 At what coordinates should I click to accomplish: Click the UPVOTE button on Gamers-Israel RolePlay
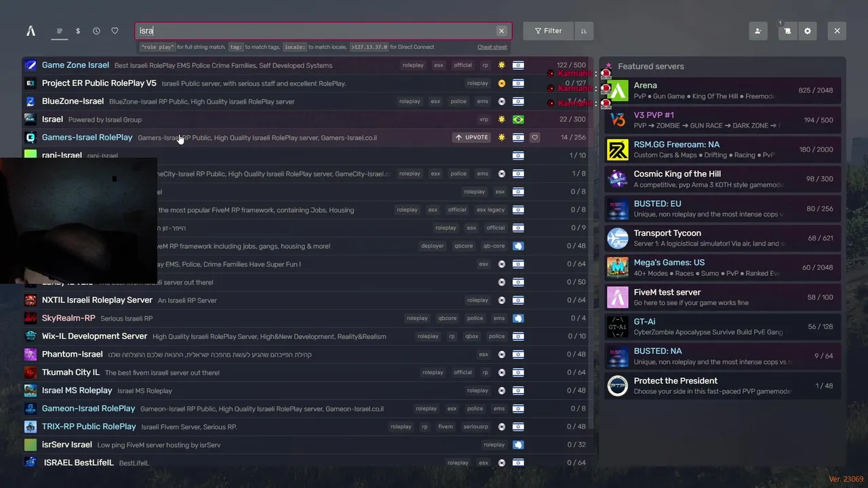pos(472,137)
